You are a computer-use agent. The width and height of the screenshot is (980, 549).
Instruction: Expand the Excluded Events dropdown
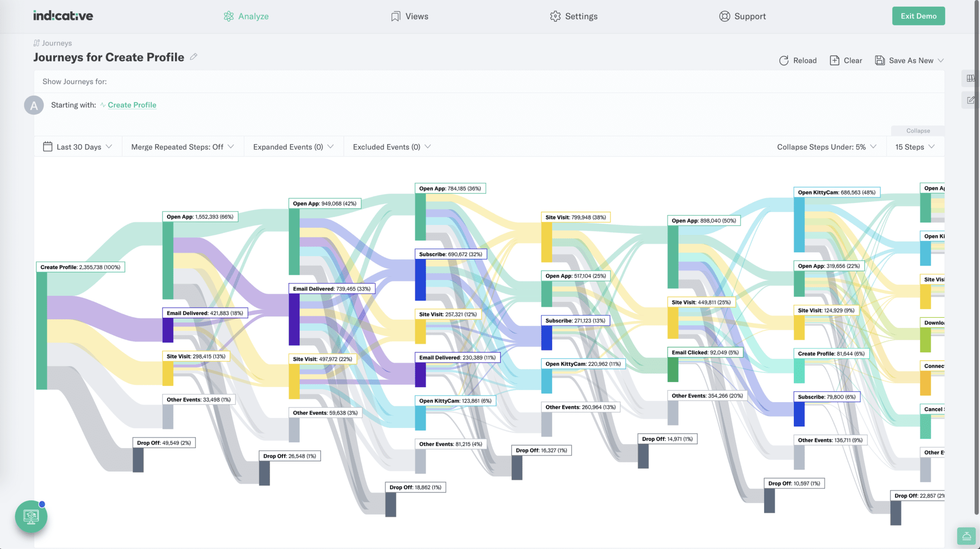tap(390, 146)
